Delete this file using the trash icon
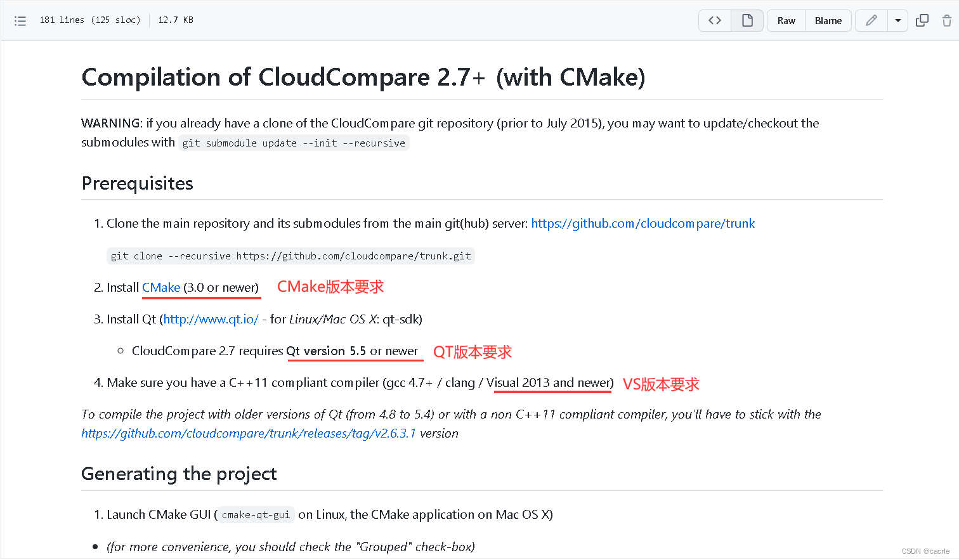The height and width of the screenshot is (560, 959). (948, 20)
